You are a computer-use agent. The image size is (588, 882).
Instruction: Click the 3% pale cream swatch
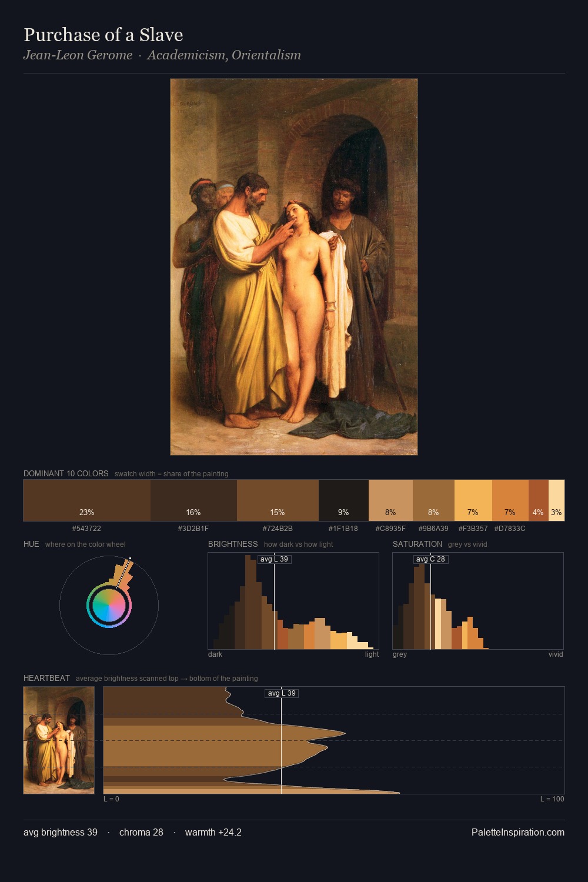click(x=556, y=500)
